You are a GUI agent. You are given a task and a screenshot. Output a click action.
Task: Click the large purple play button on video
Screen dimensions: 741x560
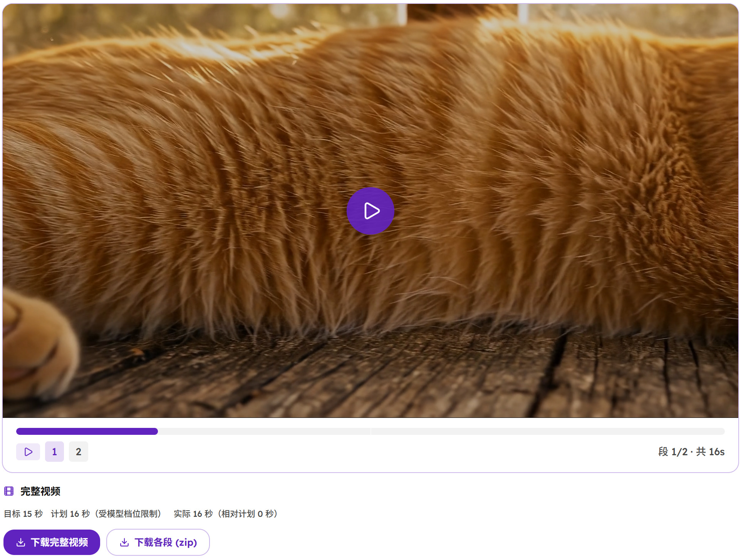tap(370, 211)
